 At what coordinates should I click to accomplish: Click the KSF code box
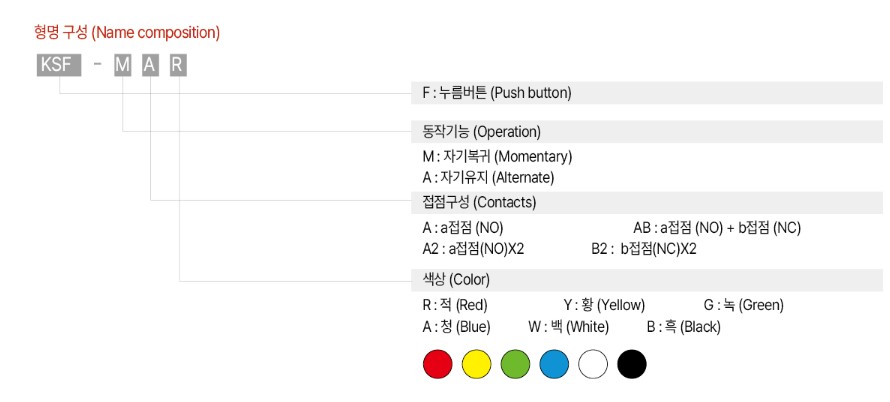[59, 66]
